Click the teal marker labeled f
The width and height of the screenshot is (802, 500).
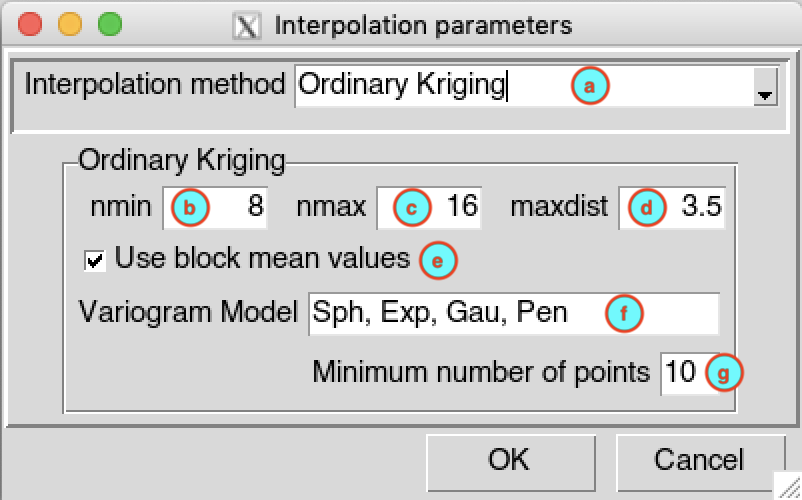tap(624, 313)
